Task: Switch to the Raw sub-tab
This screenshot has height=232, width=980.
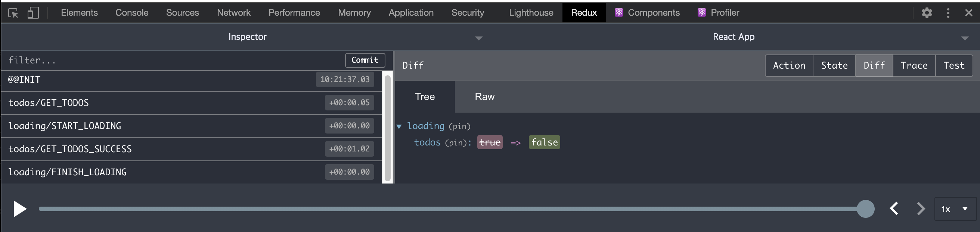Action: [x=485, y=97]
